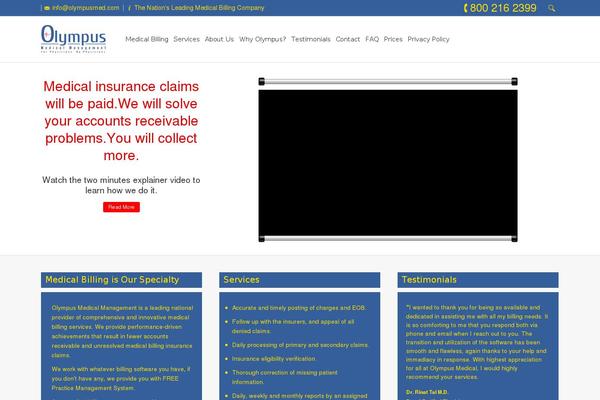Call the 800 216 2399 number

tap(503, 8)
